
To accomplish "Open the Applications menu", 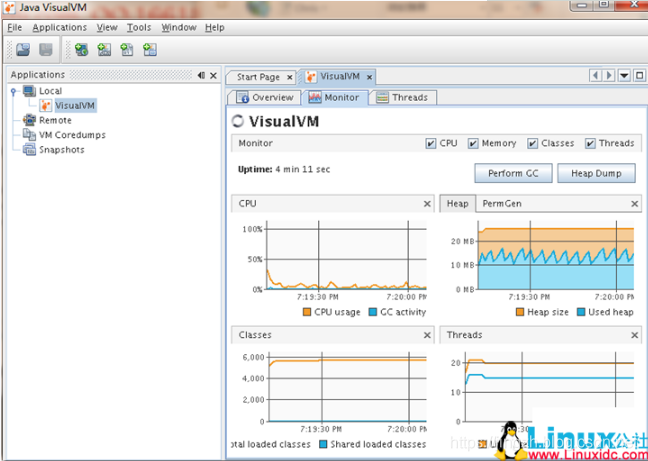I will 60,28.
